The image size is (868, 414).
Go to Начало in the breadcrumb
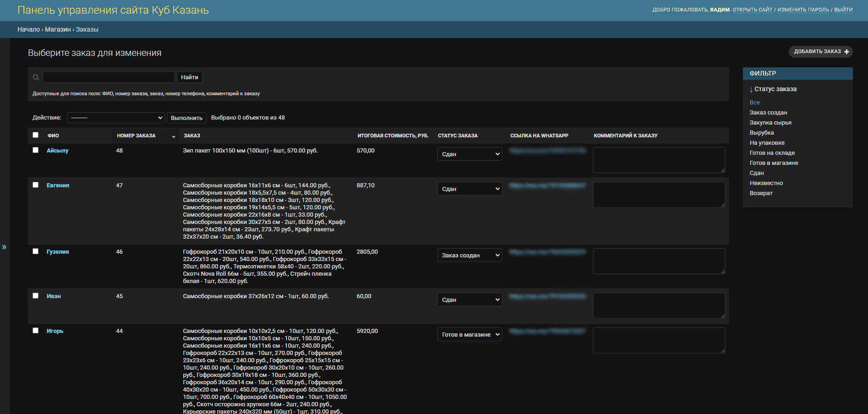(x=28, y=29)
